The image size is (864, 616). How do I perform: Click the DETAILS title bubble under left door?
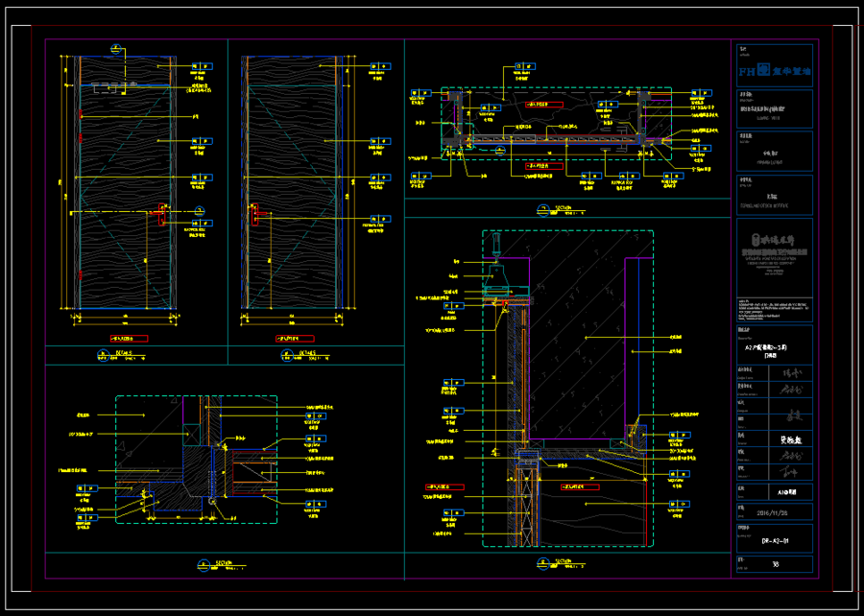103,355
